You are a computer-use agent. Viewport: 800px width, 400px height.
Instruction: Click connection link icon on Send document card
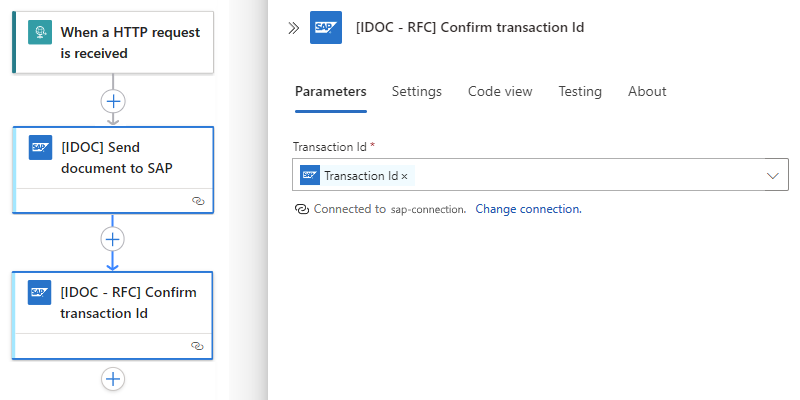[197, 200]
